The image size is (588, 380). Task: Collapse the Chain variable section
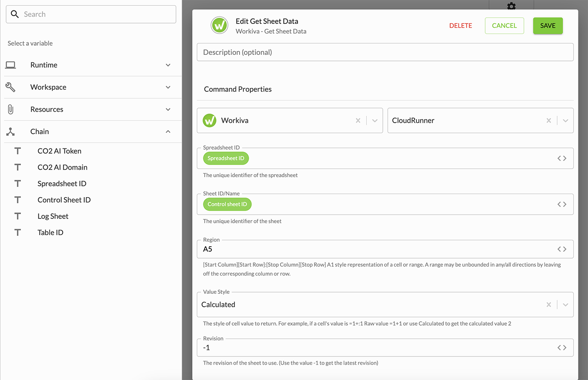coord(168,131)
